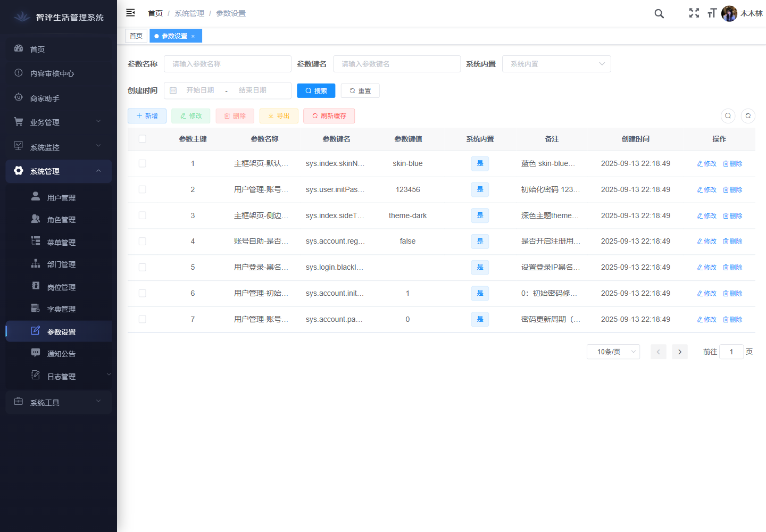Screen dimensions: 766x532
Task: Hide the search panel via round magnifier icon
Action: tap(728, 116)
